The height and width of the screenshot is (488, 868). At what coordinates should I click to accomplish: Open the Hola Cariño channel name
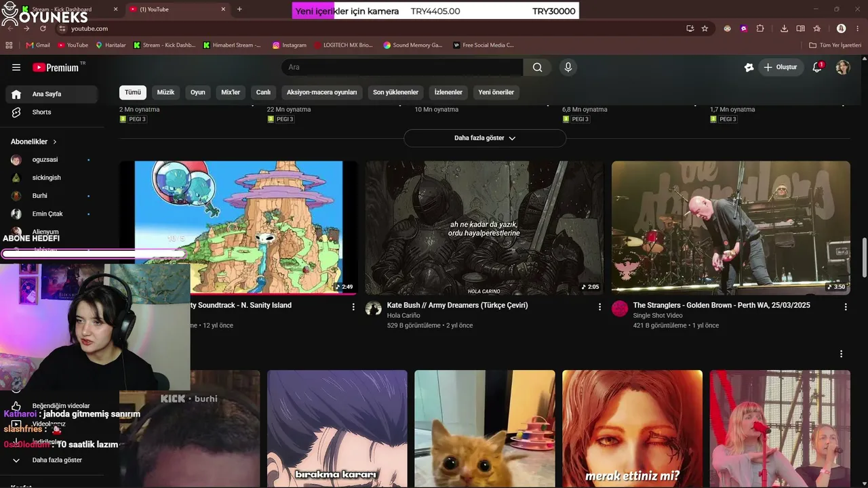point(403,316)
